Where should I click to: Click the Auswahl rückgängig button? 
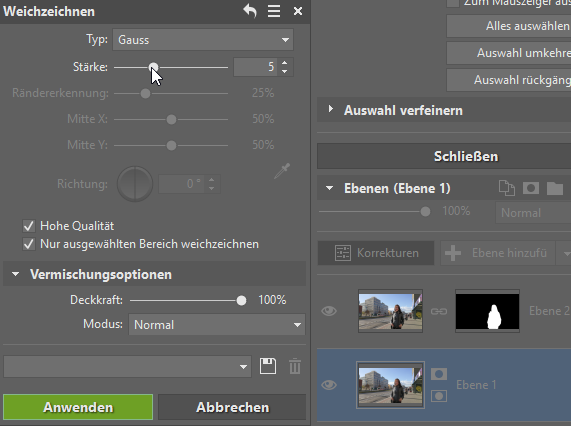(509, 80)
